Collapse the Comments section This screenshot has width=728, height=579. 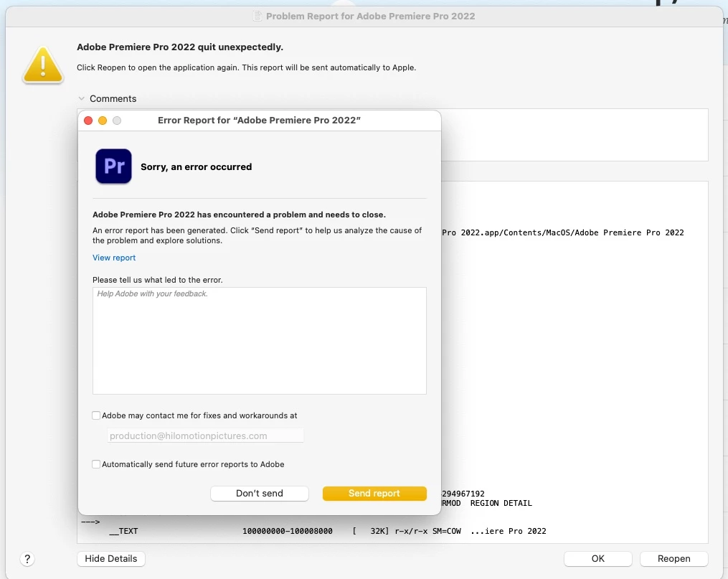82,98
